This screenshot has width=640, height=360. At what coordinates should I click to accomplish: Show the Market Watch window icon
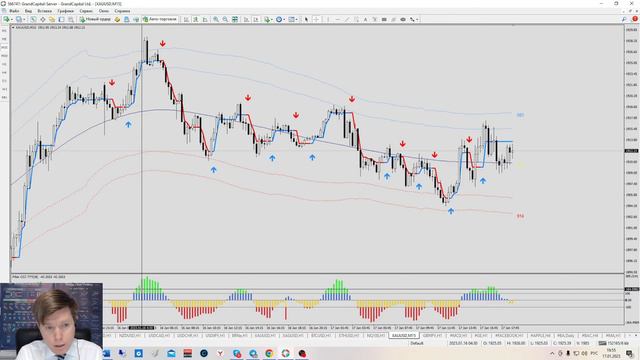[33, 19]
